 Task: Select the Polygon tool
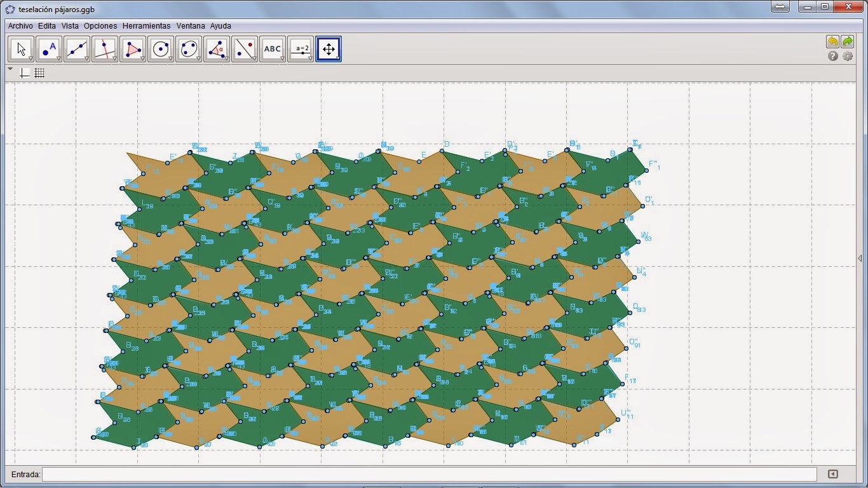pos(133,49)
